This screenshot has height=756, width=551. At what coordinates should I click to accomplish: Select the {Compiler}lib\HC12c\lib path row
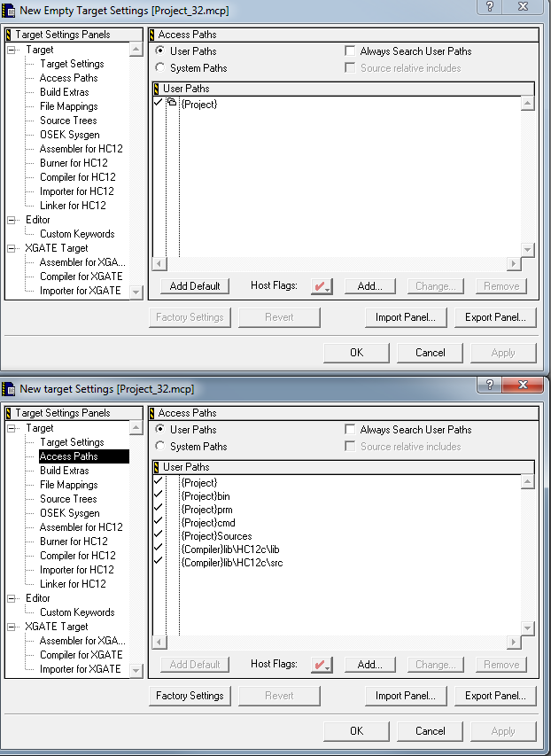tap(230, 549)
